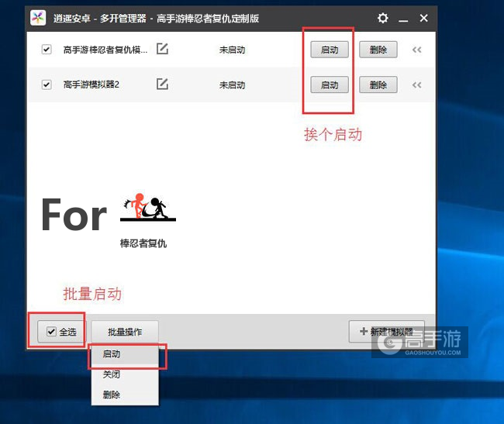
Task: Expand options for 高手游棒忍者复仇模... row
Action: (417, 50)
